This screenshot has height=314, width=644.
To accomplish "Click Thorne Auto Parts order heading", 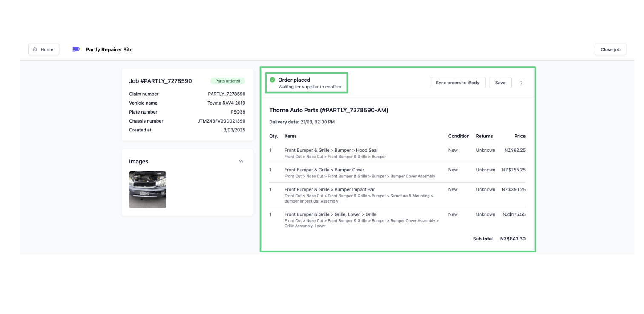I will click(x=329, y=110).
